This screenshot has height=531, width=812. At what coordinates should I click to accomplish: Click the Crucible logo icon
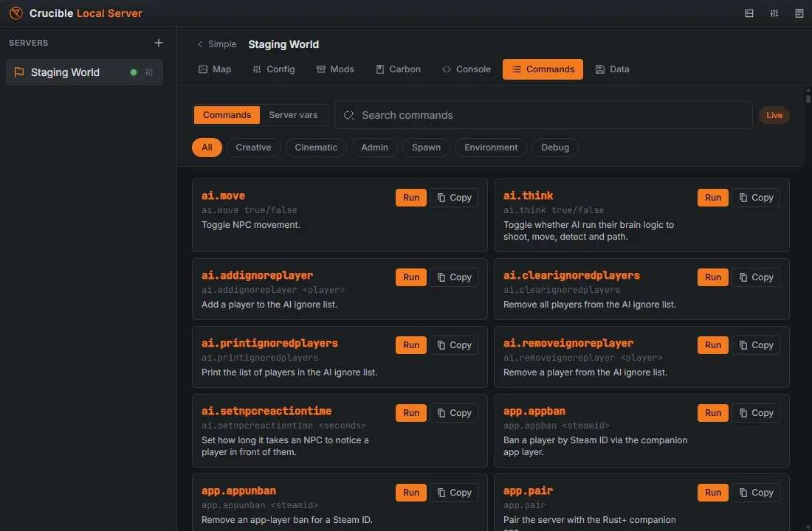(16, 13)
